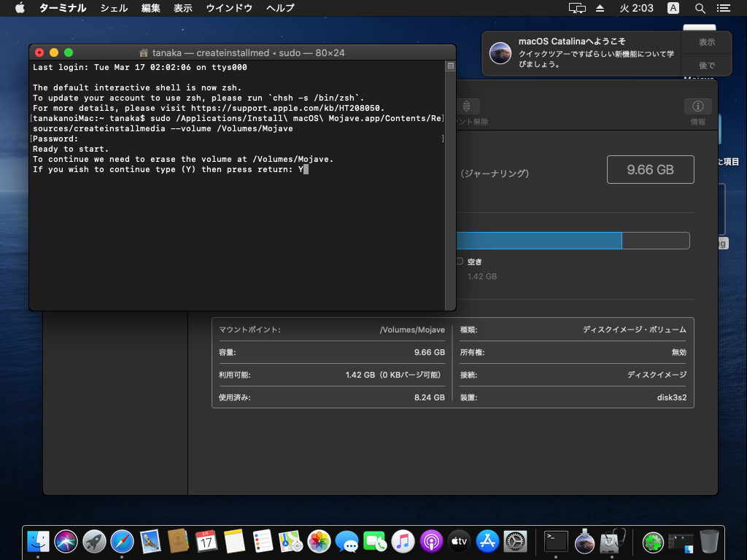Click support.apple.com URL in Terminal
This screenshot has width=747, height=560.
(287, 108)
